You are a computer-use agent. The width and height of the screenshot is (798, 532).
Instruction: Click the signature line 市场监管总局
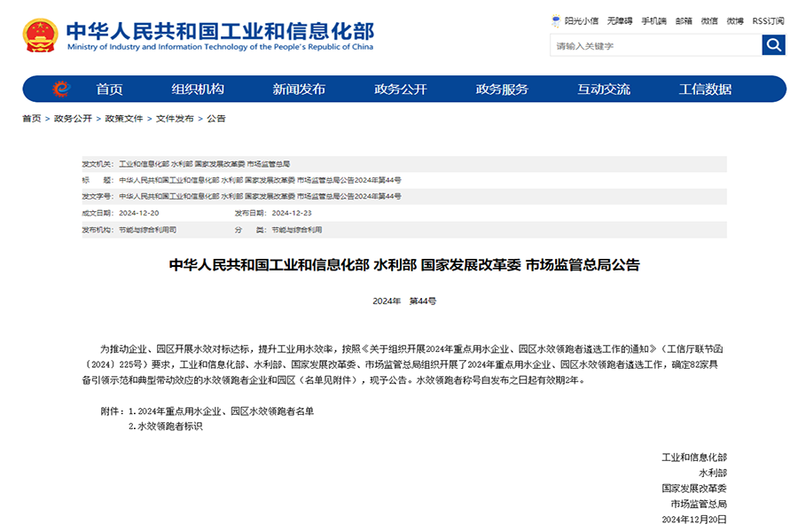[699, 504]
